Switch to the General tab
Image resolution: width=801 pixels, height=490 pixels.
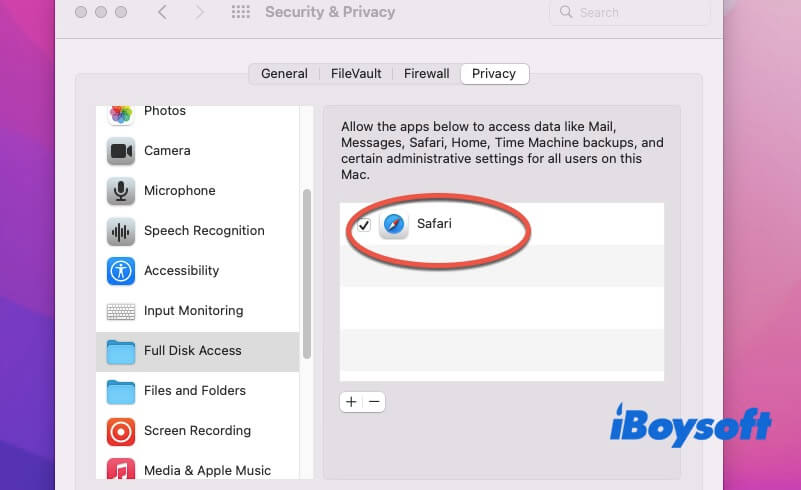pos(284,73)
